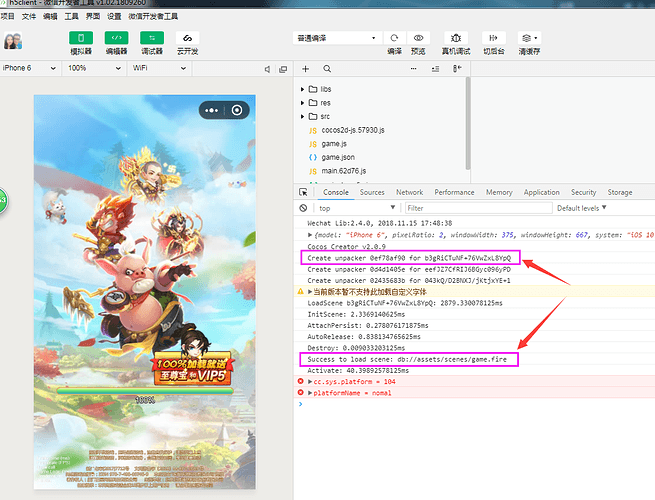Switch to the Console tab
655x500 pixels.
(335, 192)
